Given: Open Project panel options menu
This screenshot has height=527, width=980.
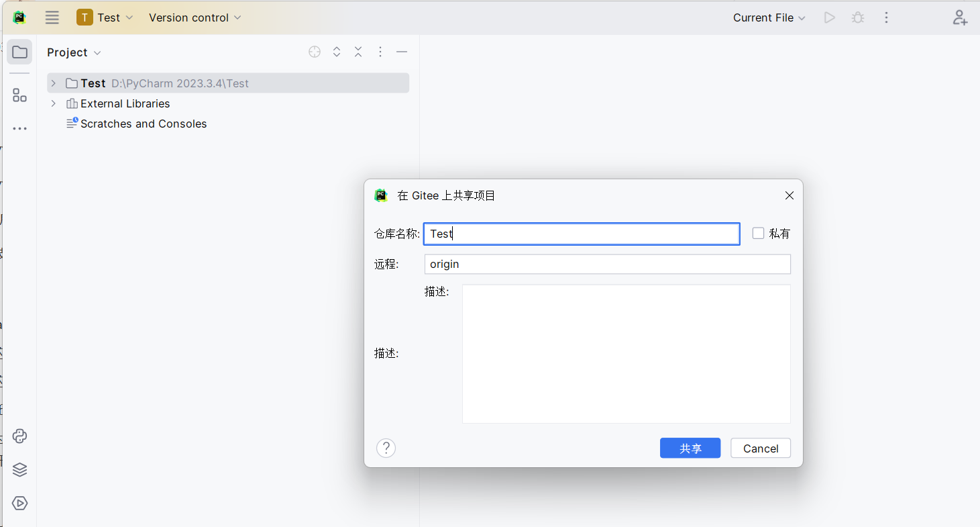Looking at the screenshot, I should [x=380, y=52].
